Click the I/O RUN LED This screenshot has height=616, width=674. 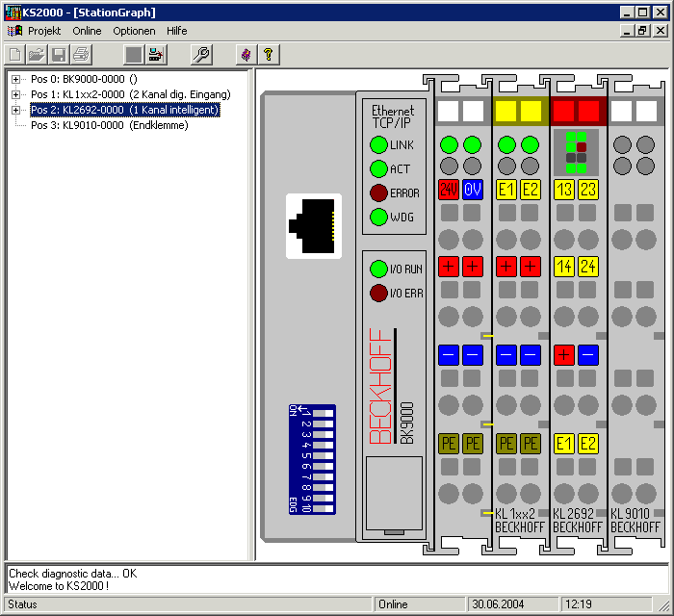pyautogui.click(x=378, y=269)
